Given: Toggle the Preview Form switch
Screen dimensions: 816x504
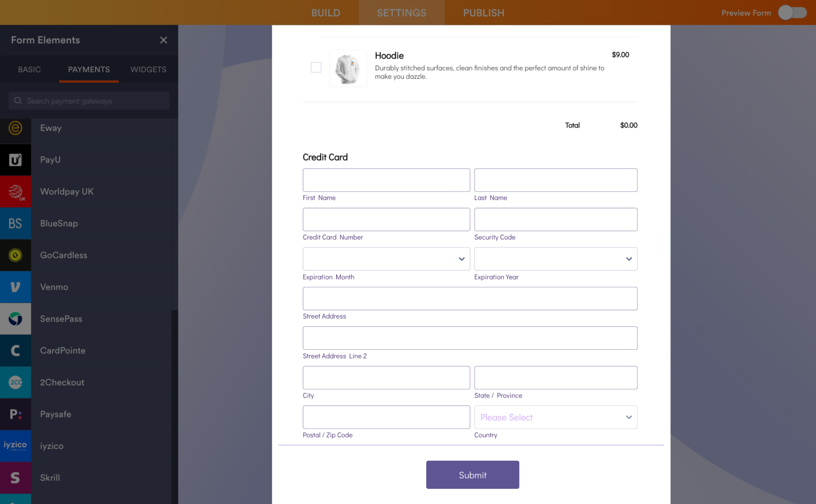Looking at the screenshot, I should pos(792,12).
